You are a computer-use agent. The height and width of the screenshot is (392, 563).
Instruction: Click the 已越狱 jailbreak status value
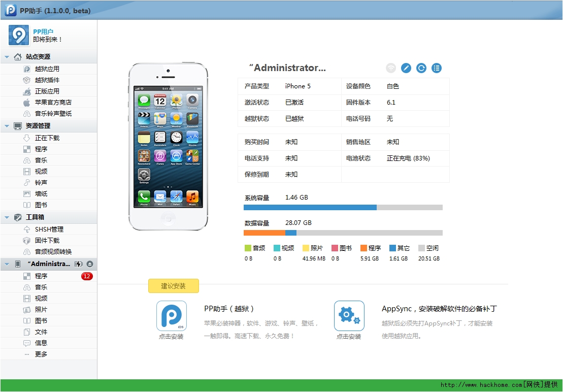[294, 119]
